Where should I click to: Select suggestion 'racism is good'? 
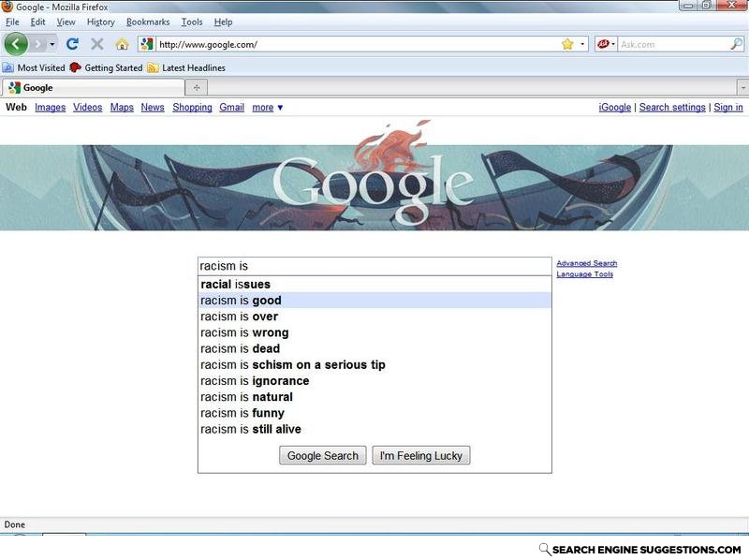pyautogui.click(x=375, y=301)
